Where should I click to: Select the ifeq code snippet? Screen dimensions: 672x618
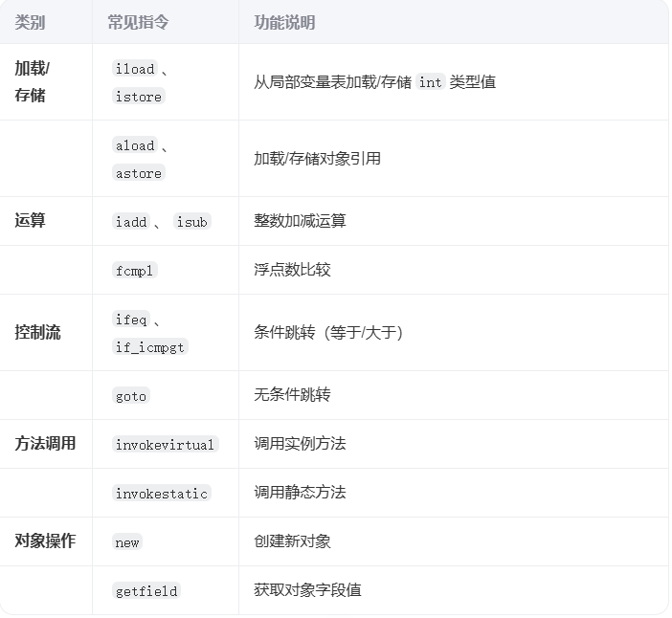point(131,320)
